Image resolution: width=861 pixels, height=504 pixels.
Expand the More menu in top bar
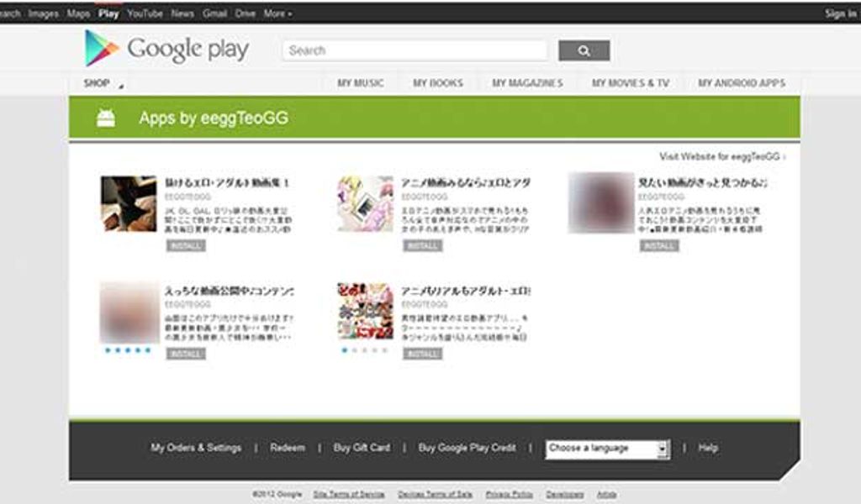[x=277, y=13]
